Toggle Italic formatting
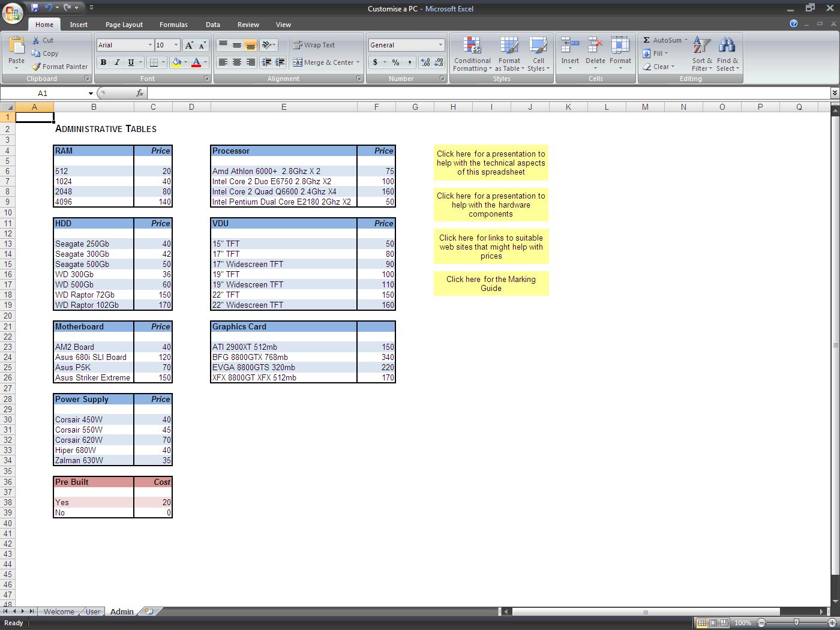This screenshot has height=630, width=840. tap(117, 62)
